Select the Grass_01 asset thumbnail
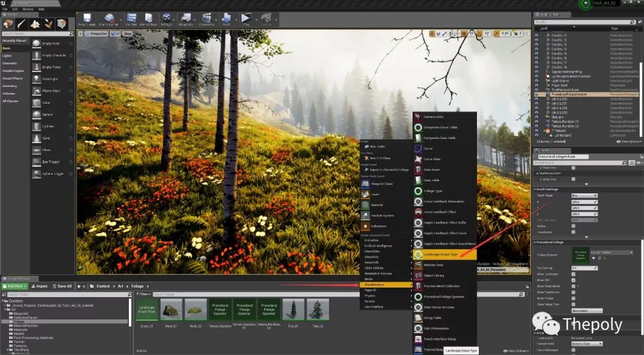 point(147,310)
